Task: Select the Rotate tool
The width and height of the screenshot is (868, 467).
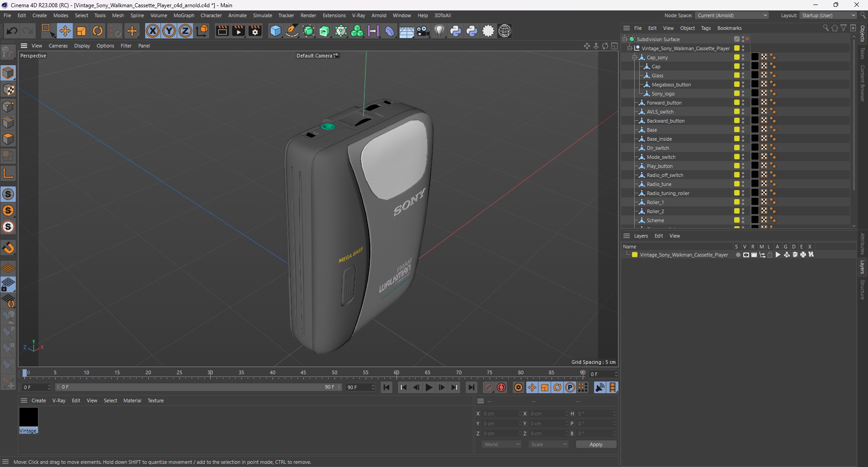Action: tap(98, 31)
